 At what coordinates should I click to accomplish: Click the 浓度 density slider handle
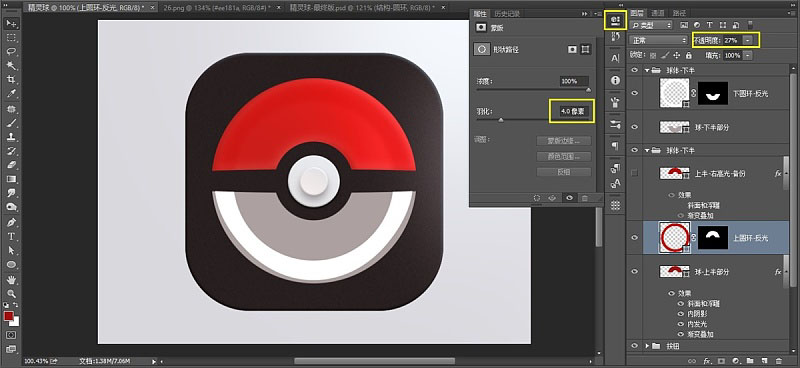[588, 89]
